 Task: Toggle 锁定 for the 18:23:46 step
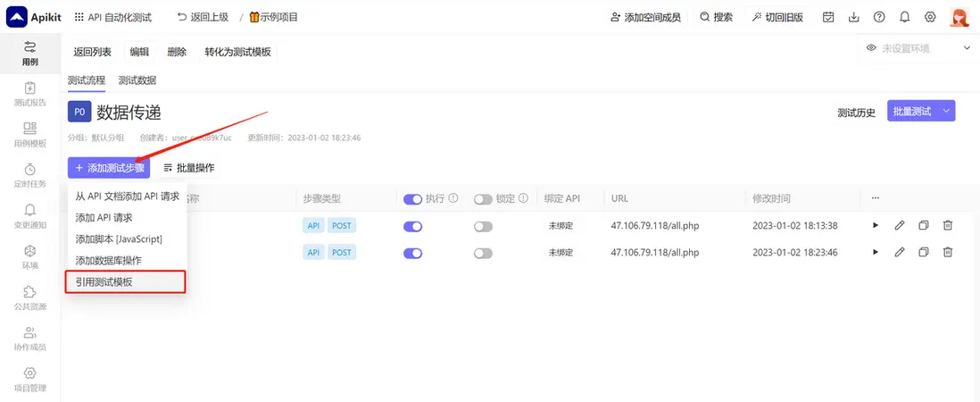[x=483, y=253]
